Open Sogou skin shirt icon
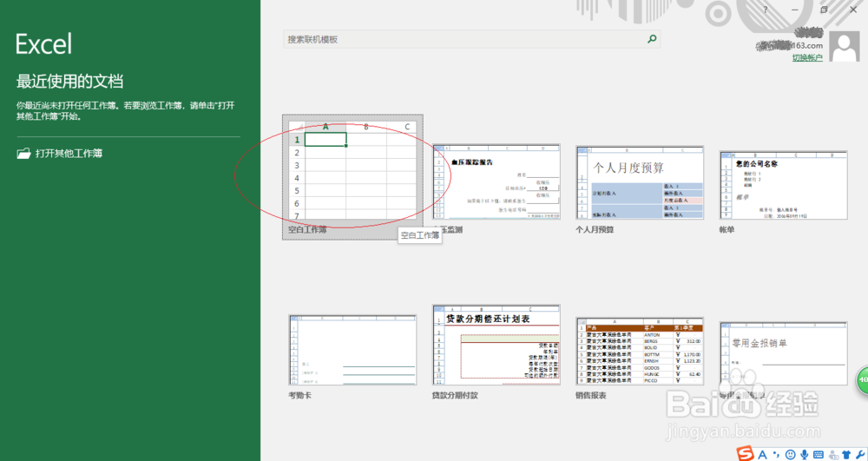The width and height of the screenshot is (868, 461). 846,454
